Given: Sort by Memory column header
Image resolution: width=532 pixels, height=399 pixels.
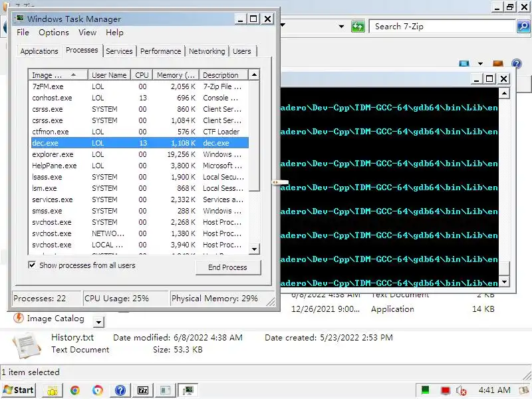Looking at the screenshot, I should [176, 75].
